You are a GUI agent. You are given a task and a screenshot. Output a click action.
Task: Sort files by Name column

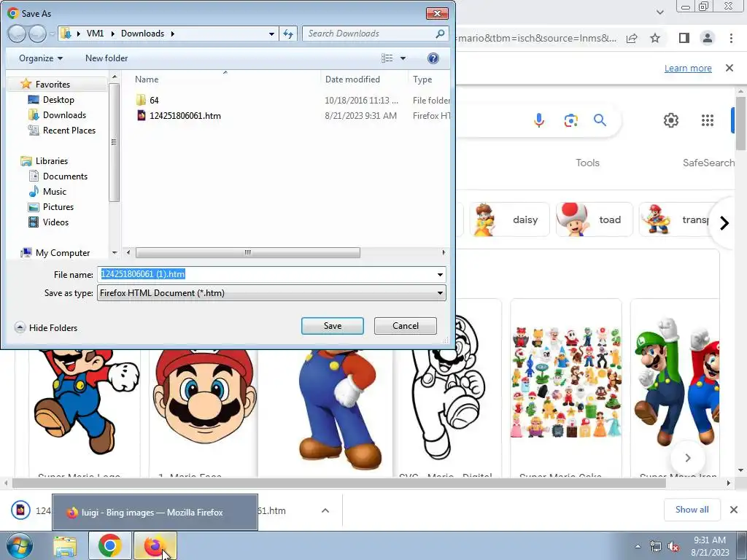coord(147,79)
